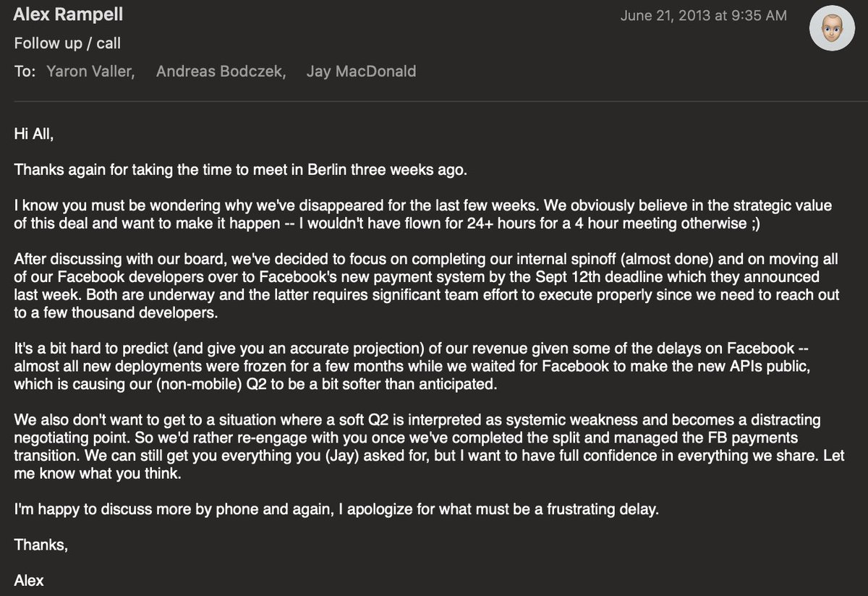
Task: Click the June 21, 2013 timestamp
Action: (703, 15)
